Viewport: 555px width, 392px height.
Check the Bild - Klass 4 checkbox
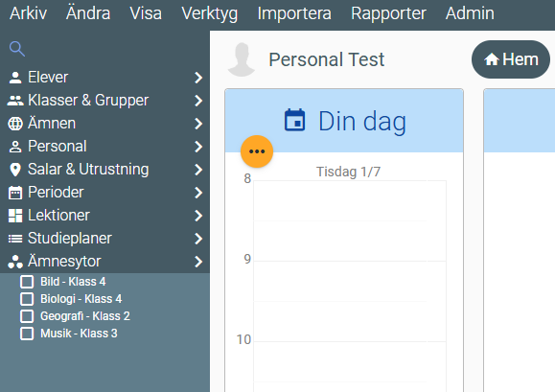27,282
